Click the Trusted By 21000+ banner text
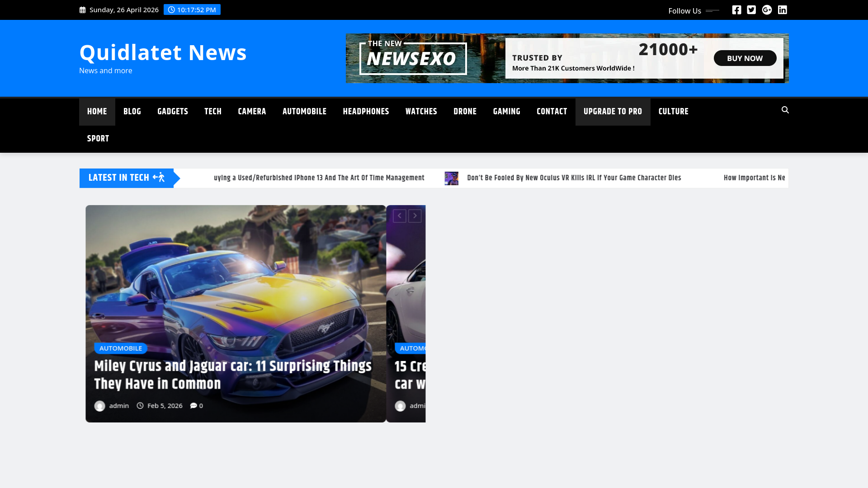Viewport: 868px width, 488px height. point(604,58)
